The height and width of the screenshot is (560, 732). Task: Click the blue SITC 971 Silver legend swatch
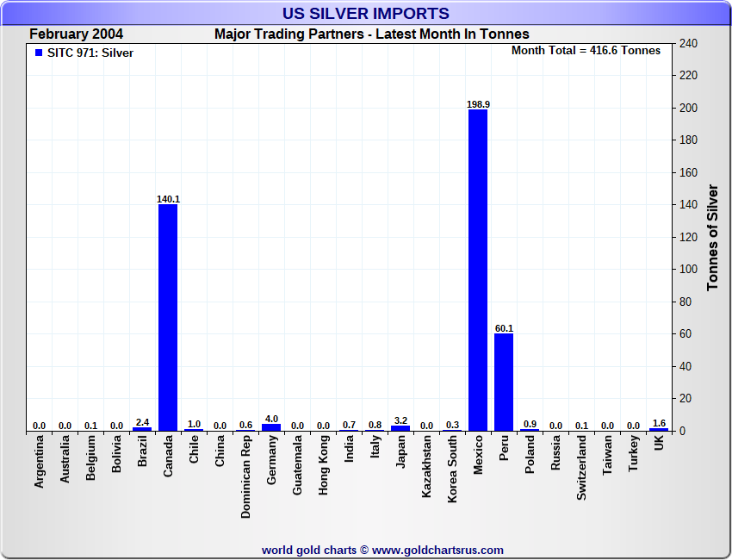(38, 53)
